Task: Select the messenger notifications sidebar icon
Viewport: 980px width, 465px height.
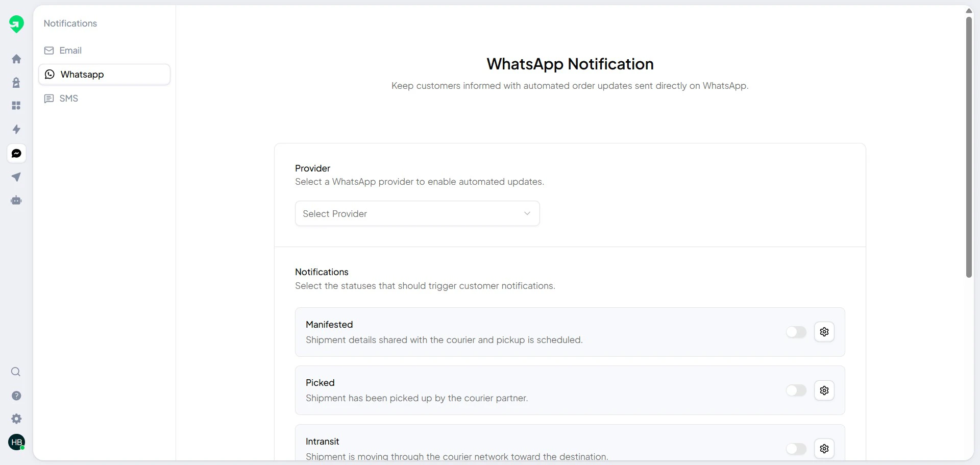Action: [16, 153]
